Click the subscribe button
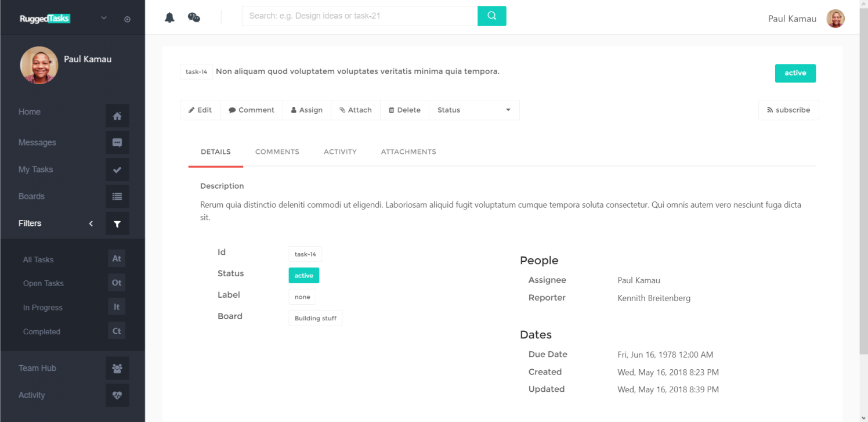This screenshot has height=422, width=868. [x=789, y=110]
